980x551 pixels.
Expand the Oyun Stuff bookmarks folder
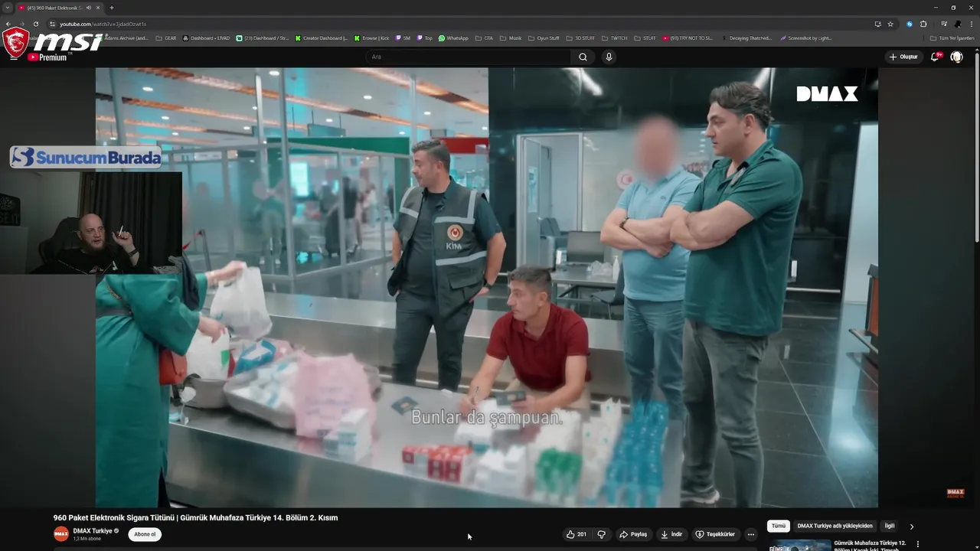coord(544,37)
